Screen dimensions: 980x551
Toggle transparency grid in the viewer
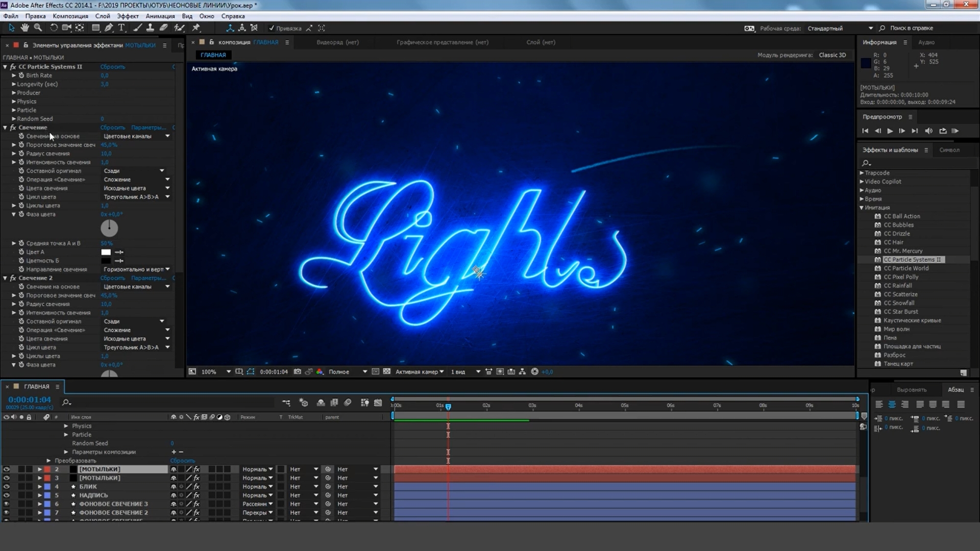tap(388, 372)
